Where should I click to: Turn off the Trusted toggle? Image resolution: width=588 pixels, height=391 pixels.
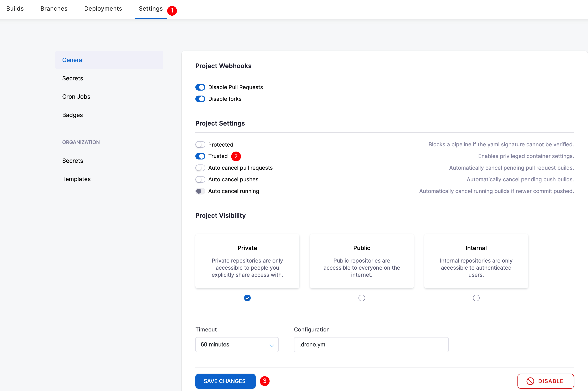coord(200,156)
